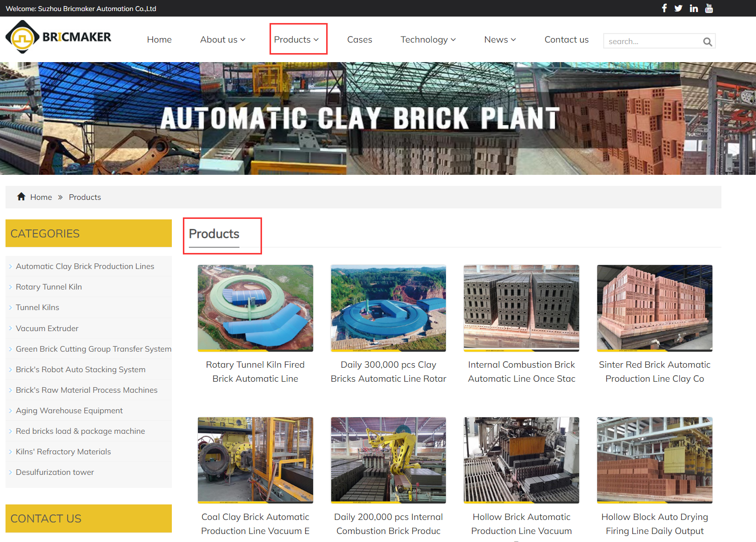Expand the Technology dropdown menu
Viewport: 756px width, 542px height.
click(428, 40)
